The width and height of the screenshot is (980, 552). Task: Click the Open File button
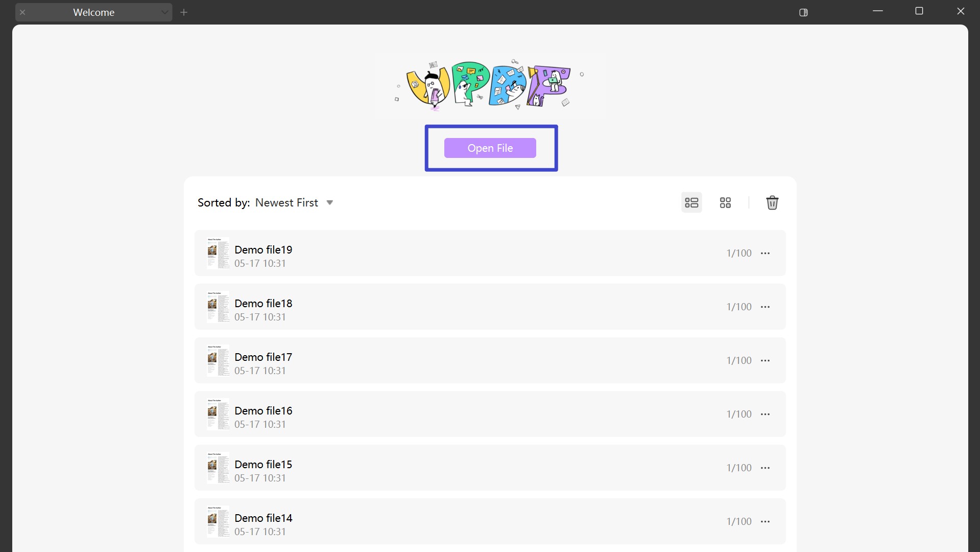click(x=490, y=148)
